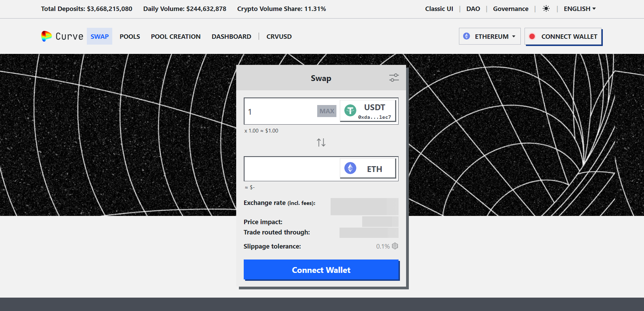The image size is (644, 311).
Task: Click the Crypto Volume Share text
Action: (x=281, y=9)
